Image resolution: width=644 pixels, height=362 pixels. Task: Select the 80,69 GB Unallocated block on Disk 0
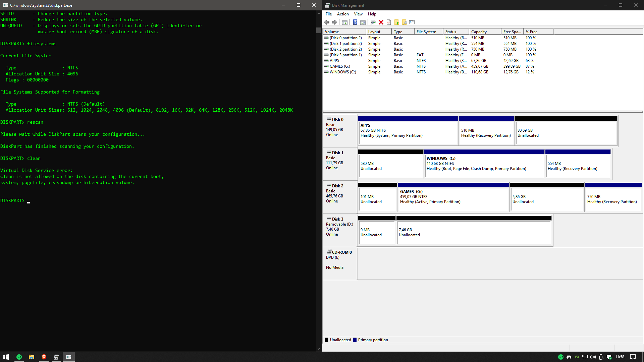tap(566, 131)
